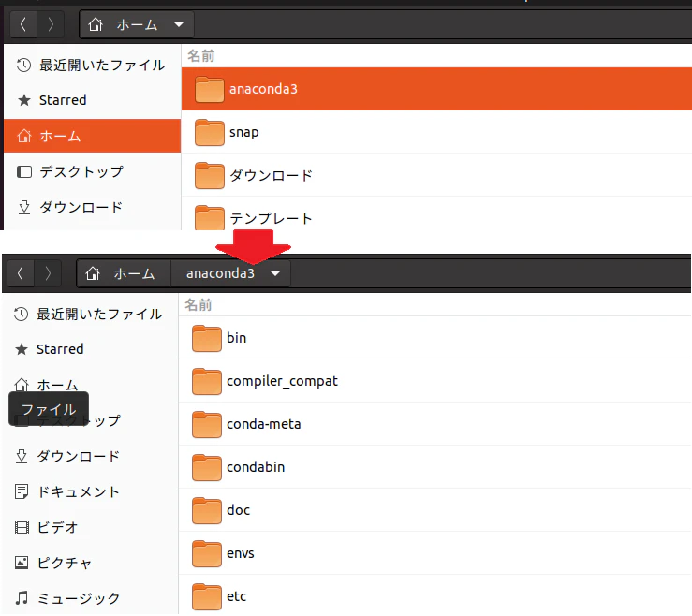Click the conda-meta folder name
The image size is (692, 616).
(x=263, y=424)
